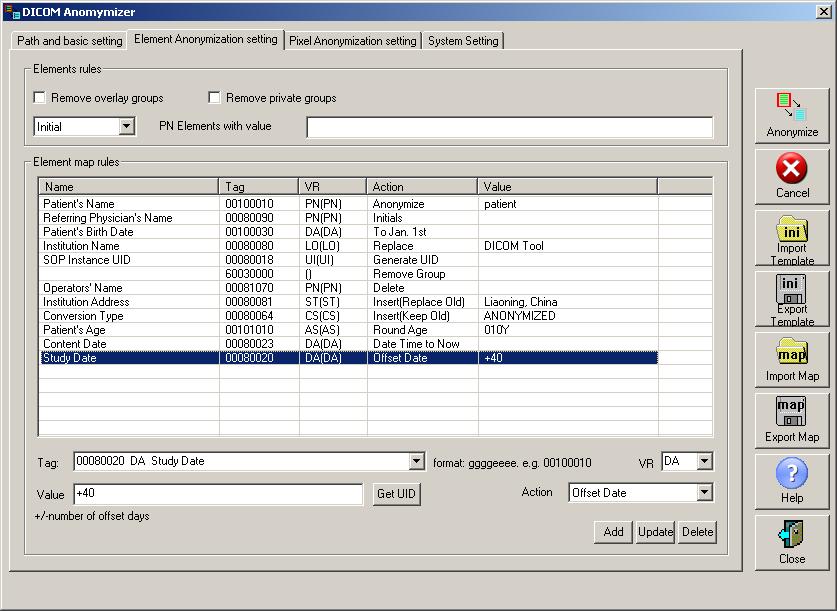Click the Import Map icon
Screen dimensions: 837x611
point(791,359)
